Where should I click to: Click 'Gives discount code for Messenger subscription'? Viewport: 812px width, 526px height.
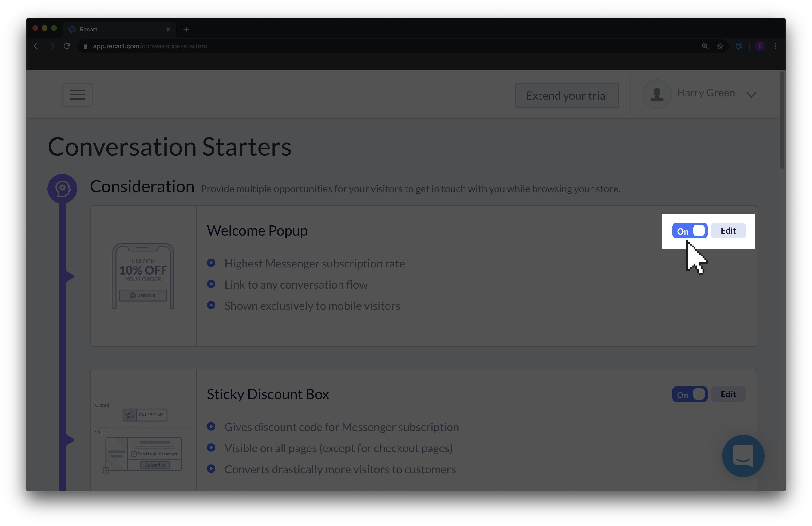342,427
